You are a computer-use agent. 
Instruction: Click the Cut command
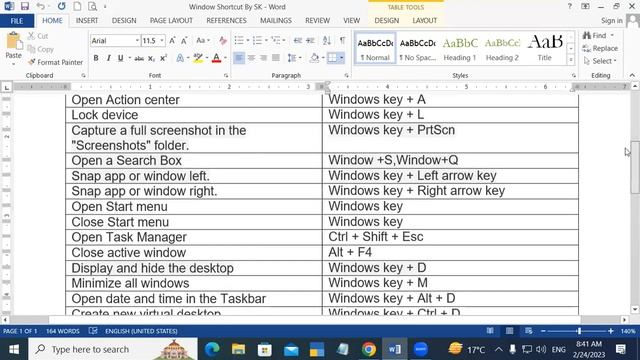(38, 36)
